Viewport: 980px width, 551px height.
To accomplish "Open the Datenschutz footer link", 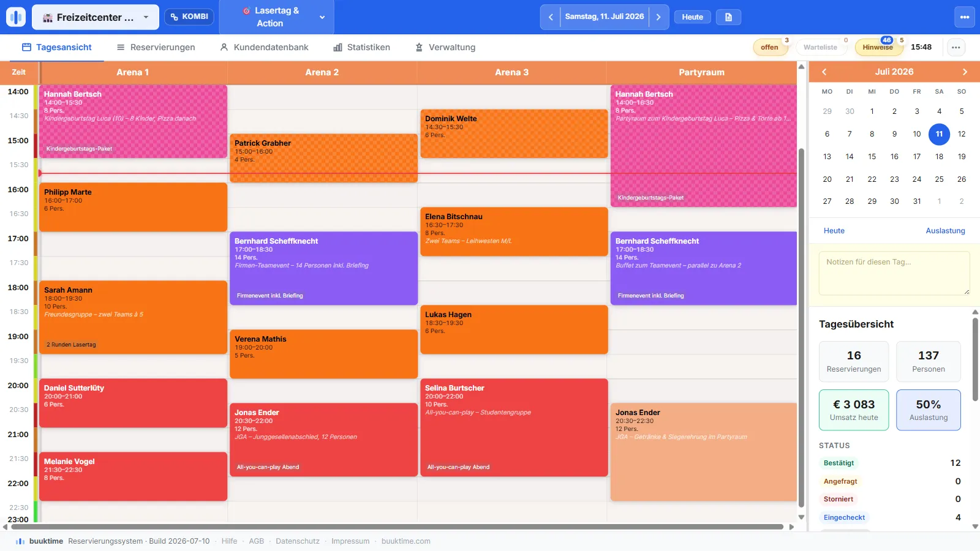I will tap(298, 541).
